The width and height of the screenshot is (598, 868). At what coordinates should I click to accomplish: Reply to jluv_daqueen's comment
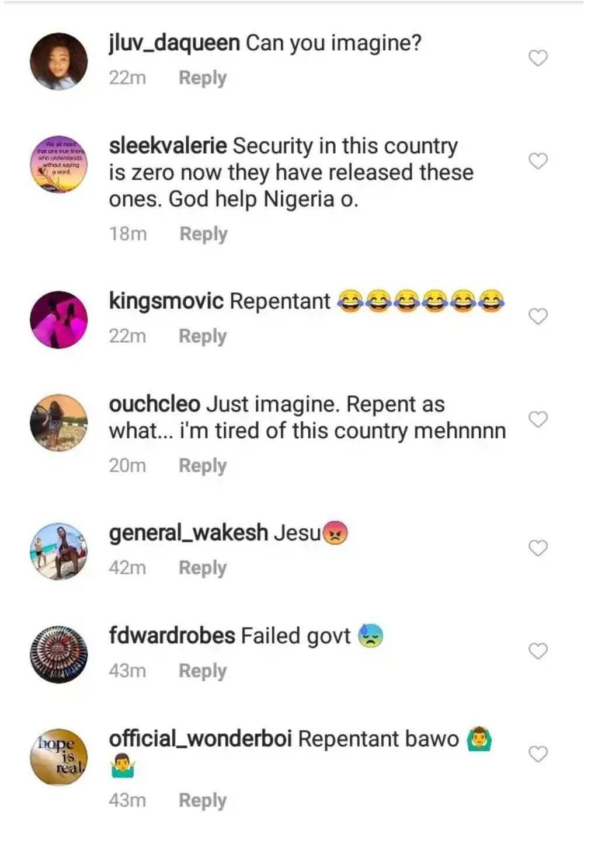point(201,76)
